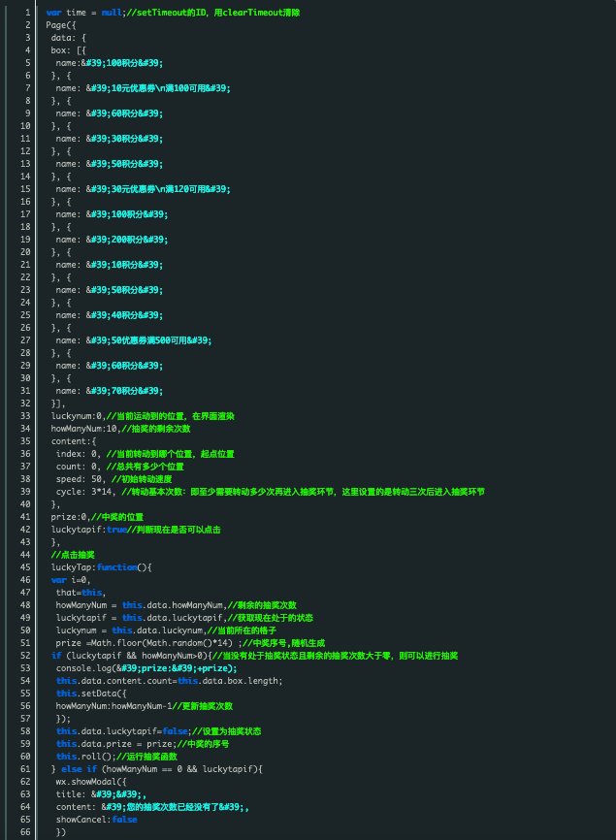The height and width of the screenshot is (840, 616).
Task: Click the 'Page({' opening line
Action: tap(61, 25)
